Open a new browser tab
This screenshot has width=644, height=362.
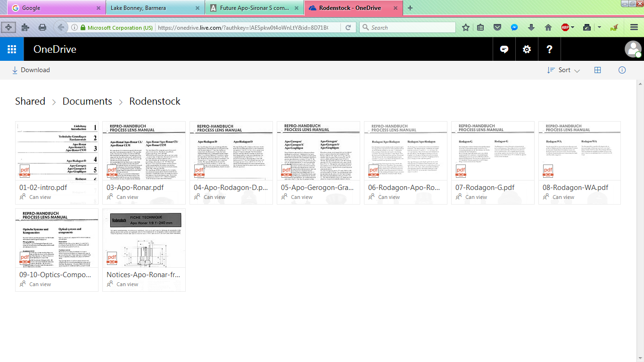click(x=410, y=8)
